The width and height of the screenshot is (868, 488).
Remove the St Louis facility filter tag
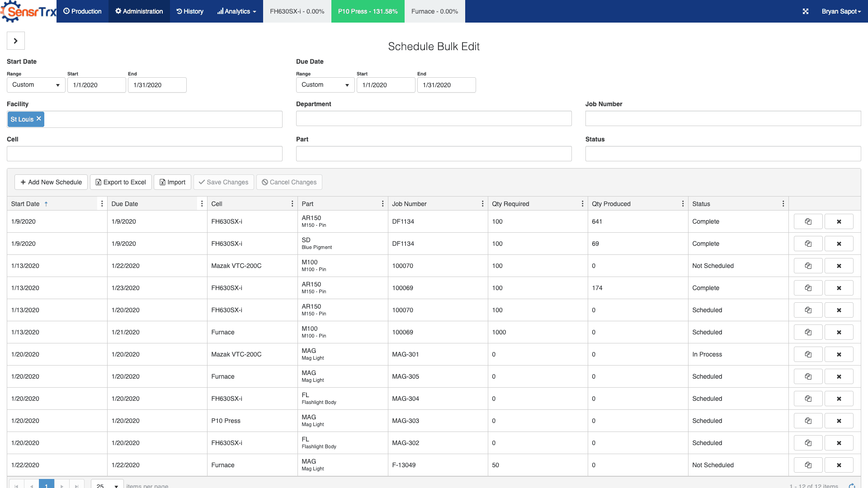39,119
